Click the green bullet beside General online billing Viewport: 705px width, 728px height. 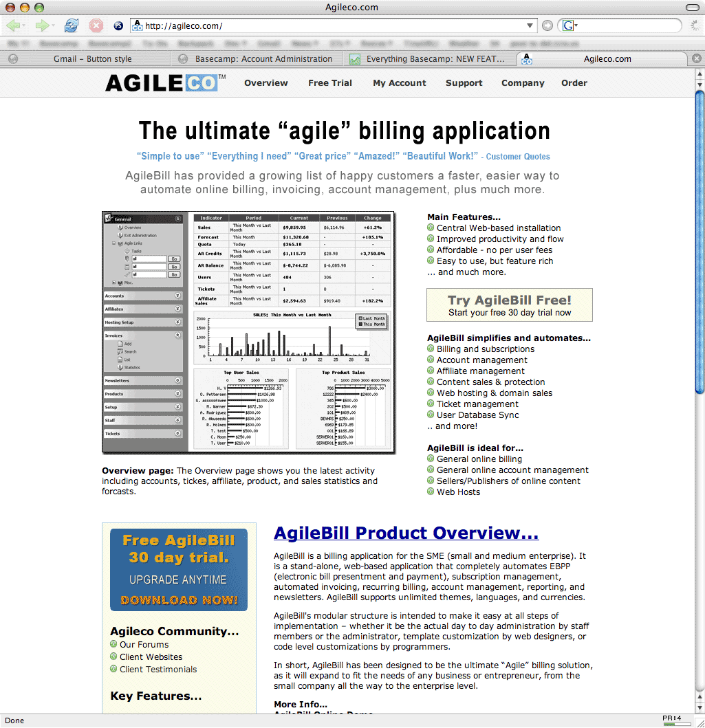point(431,459)
